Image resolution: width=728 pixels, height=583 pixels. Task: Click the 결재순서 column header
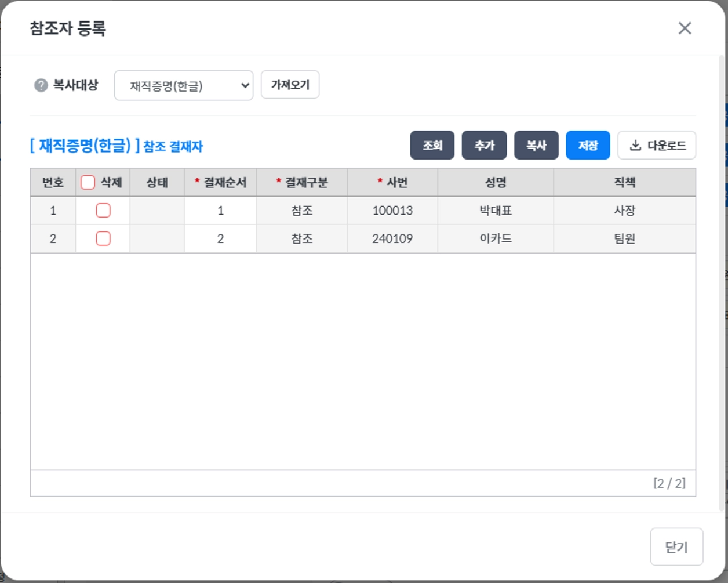pos(220,182)
